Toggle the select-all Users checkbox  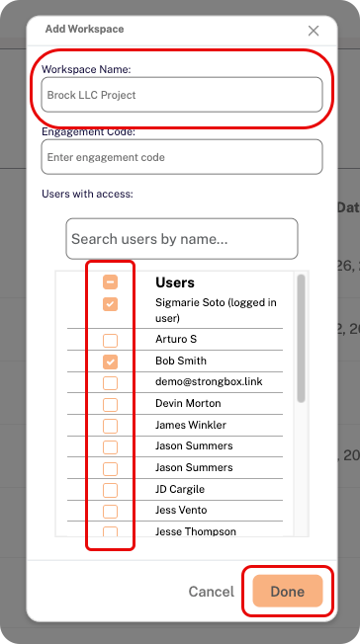110,282
